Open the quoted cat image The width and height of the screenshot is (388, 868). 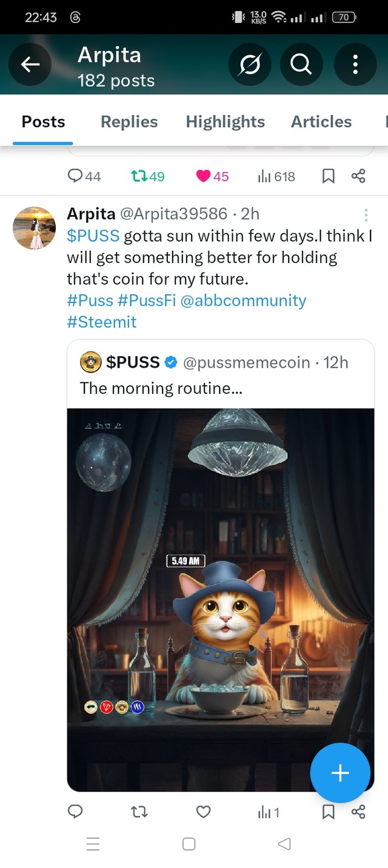click(220, 600)
